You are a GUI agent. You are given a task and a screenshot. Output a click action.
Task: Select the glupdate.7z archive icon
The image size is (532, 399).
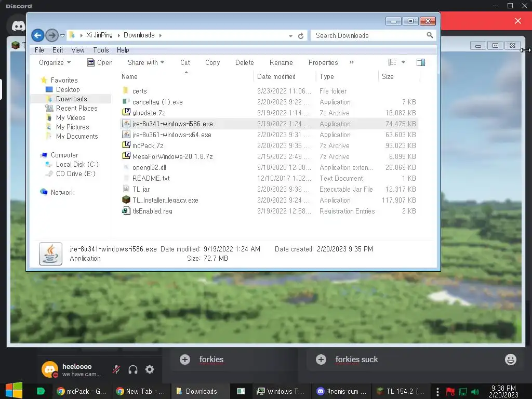click(x=126, y=112)
